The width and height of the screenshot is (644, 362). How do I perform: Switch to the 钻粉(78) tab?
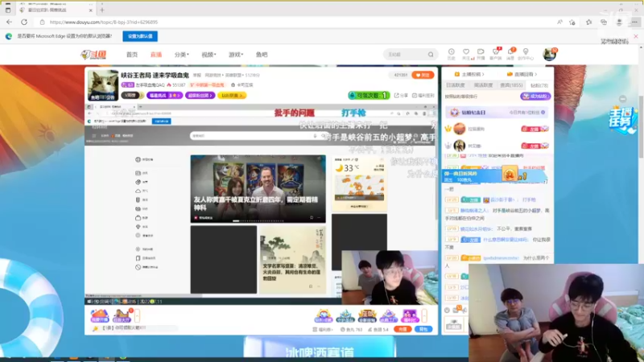click(x=539, y=85)
